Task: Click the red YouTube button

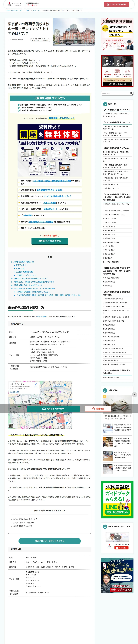Action: click(x=121, y=548)
